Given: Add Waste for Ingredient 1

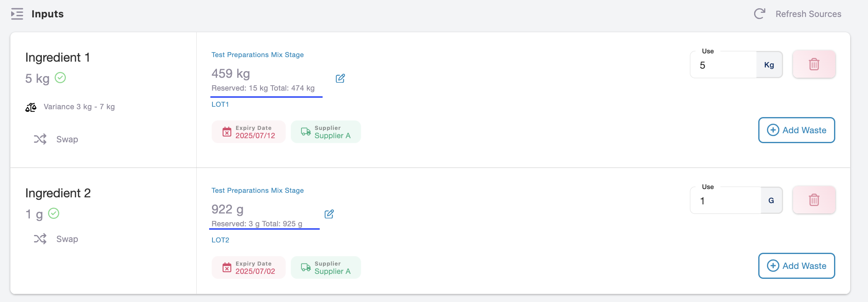Looking at the screenshot, I should point(796,130).
